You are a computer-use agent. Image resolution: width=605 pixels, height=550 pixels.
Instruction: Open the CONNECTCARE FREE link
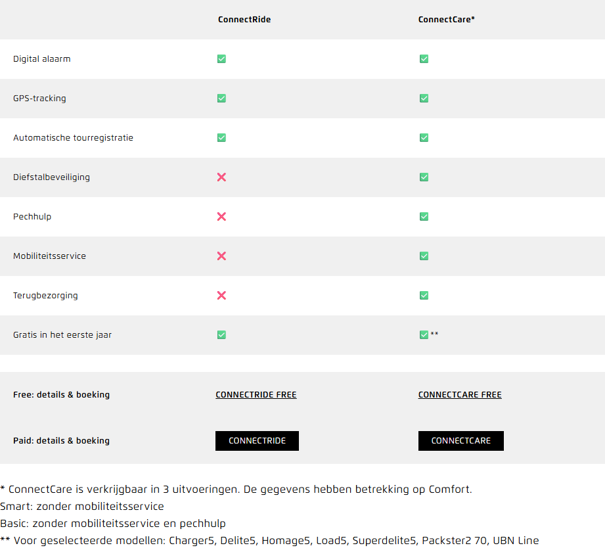pos(460,395)
